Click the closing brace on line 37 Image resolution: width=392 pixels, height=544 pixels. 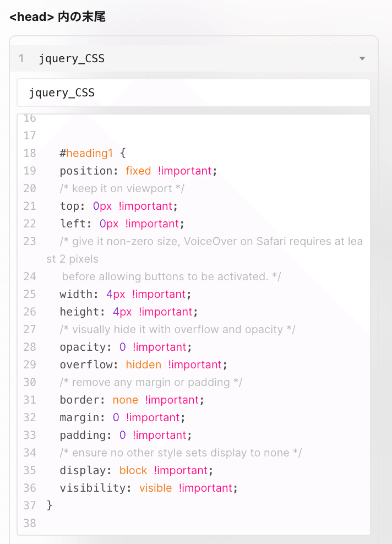coord(50,505)
